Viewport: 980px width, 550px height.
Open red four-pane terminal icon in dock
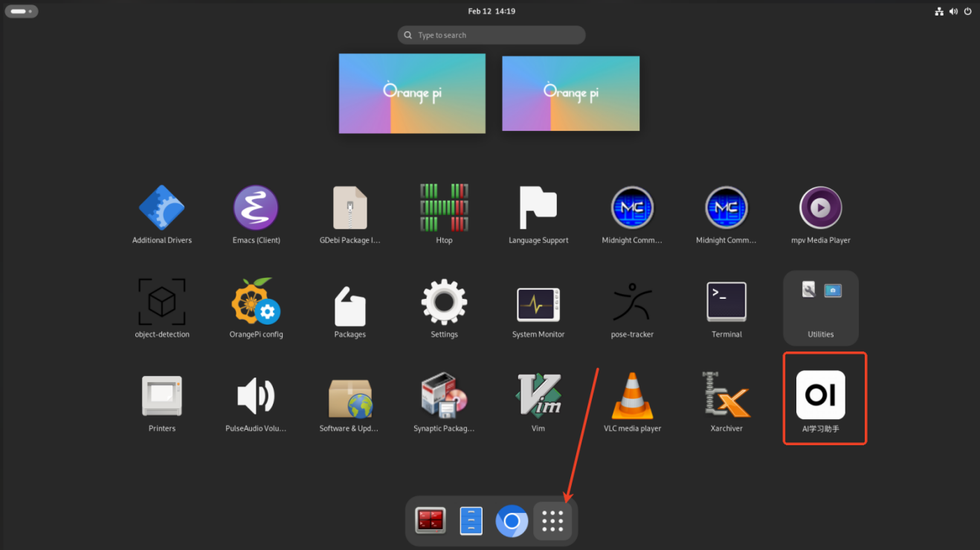(431, 520)
